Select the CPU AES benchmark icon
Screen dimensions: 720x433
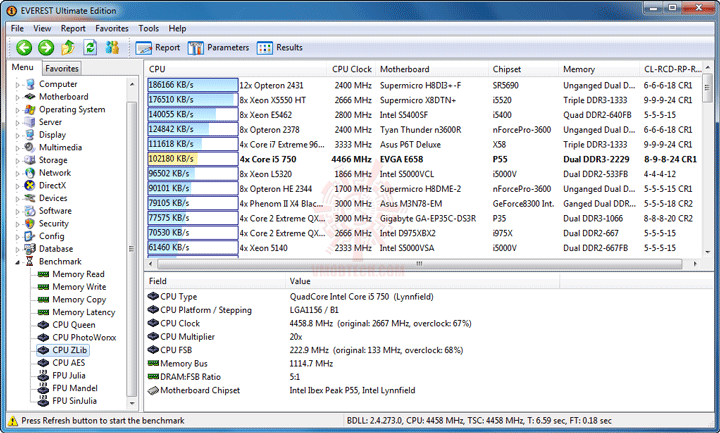tap(43, 363)
